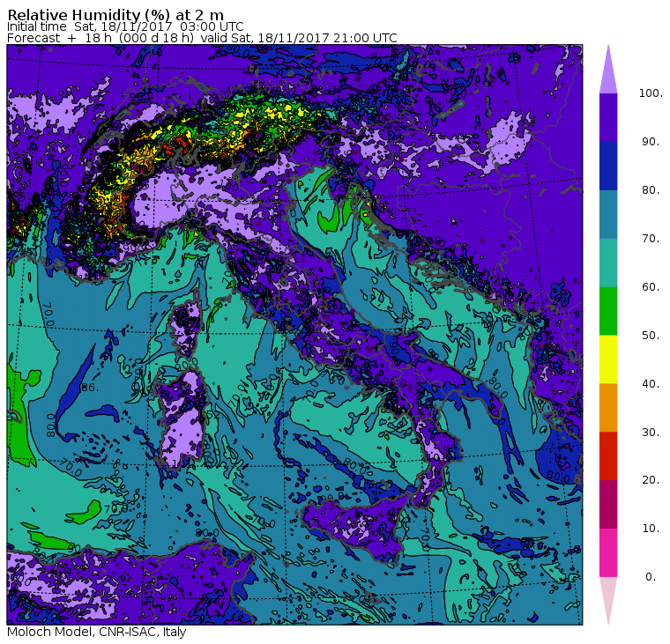The width and height of the screenshot is (670, 644).
Task: Click the orange 30–40 colorbar segment
Action: [x=608, y=408]
